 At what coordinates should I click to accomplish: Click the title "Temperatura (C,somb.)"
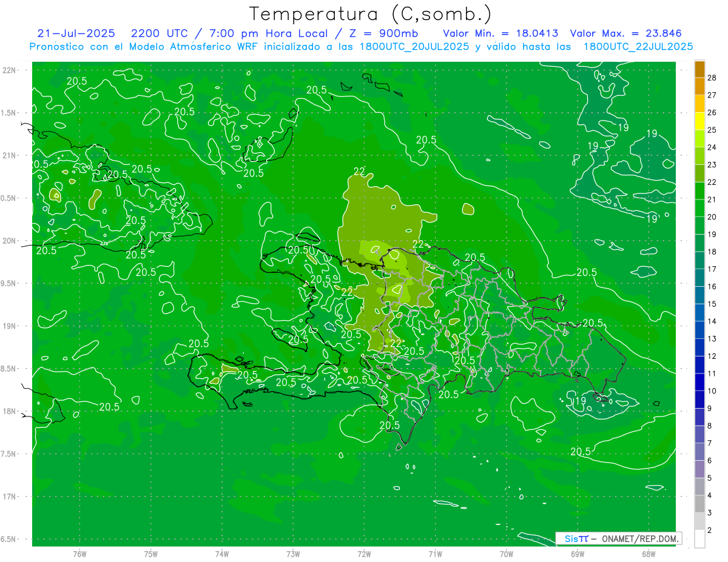(371, 15)
